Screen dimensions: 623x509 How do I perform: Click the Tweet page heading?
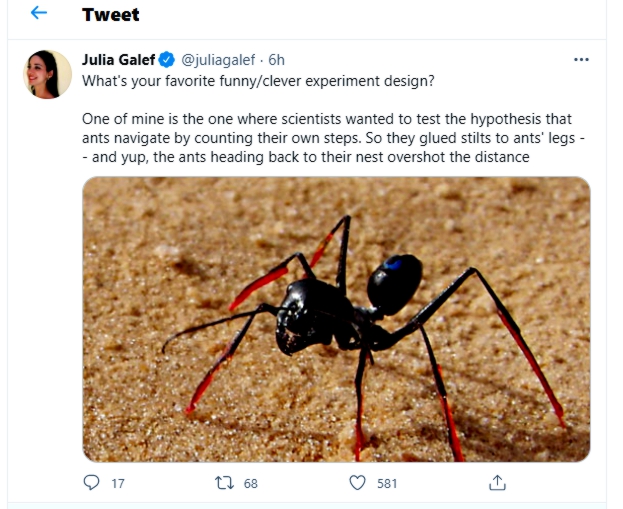[x=110, y=14]
